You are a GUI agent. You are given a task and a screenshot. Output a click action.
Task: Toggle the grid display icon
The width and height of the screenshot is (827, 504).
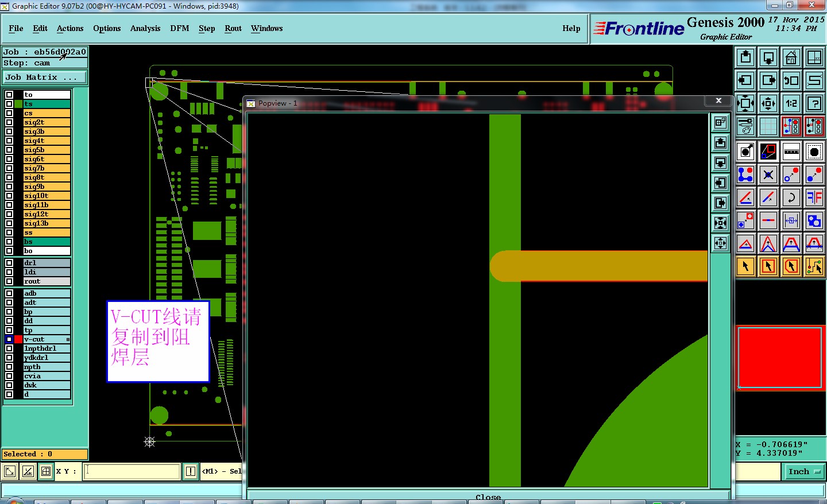coord(768,126)
